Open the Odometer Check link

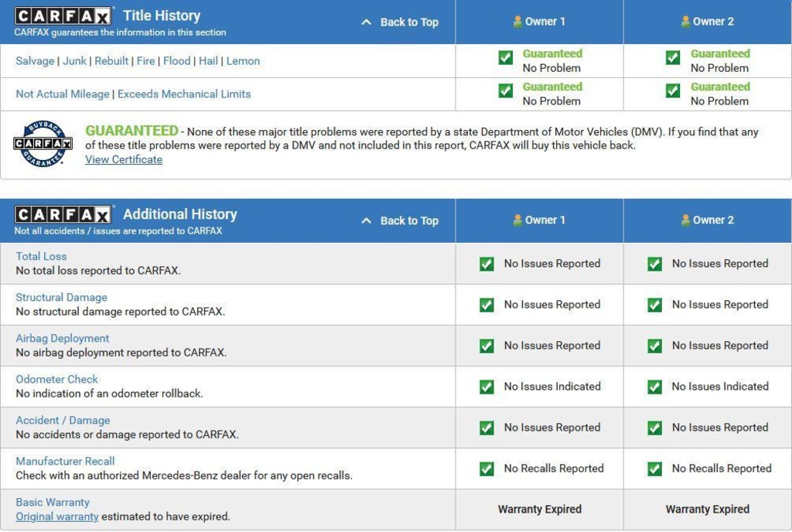tap(57, 379)
